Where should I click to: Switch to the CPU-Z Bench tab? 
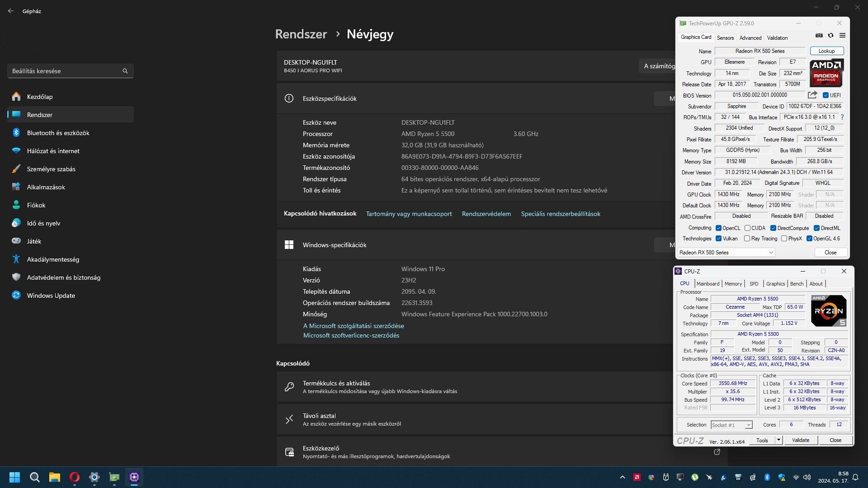797,284
